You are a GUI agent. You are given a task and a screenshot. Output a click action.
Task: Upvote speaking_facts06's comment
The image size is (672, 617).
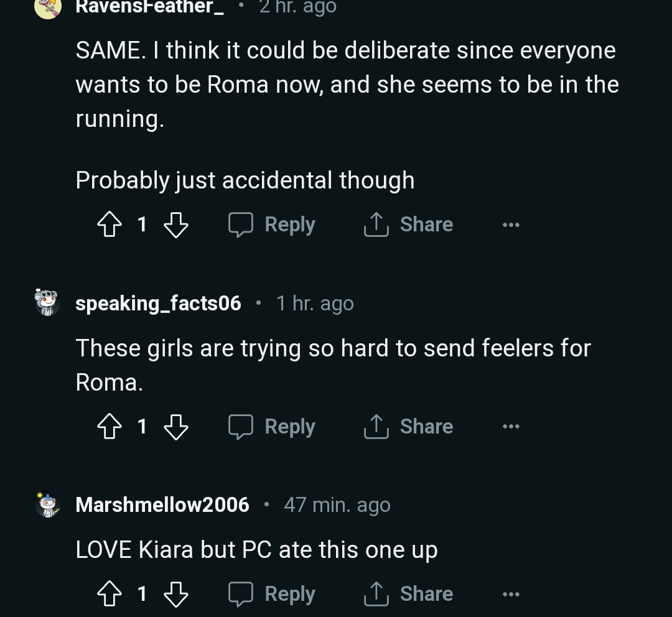click(110, 427)
